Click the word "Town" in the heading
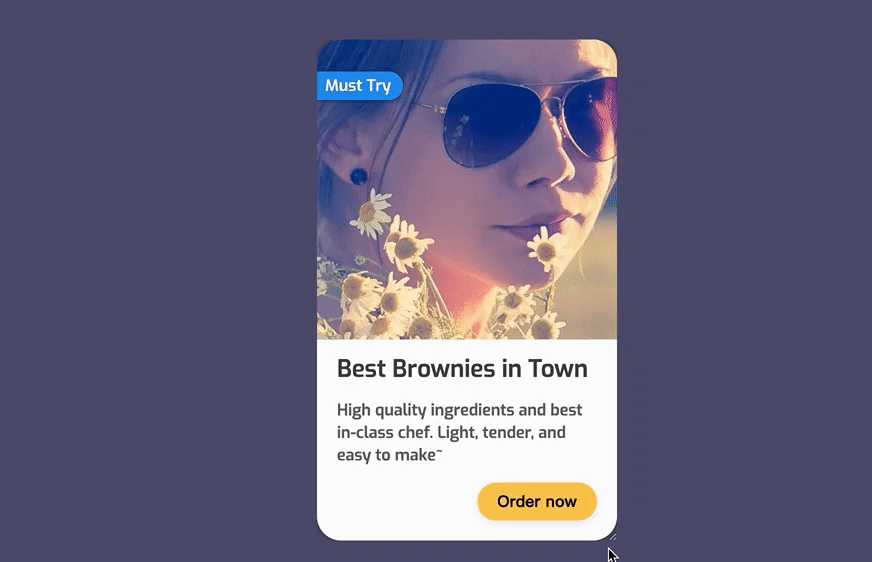 click(x=557, y=369)
